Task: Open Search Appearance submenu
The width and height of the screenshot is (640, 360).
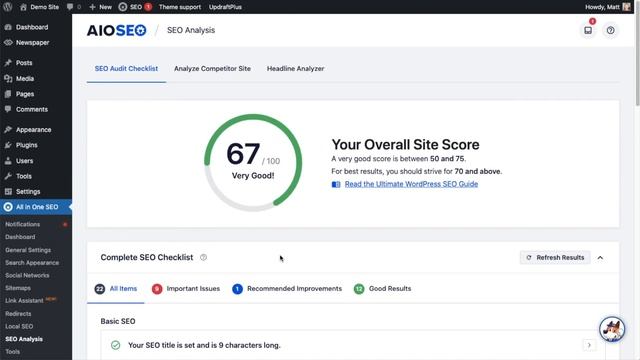Action: click(32, 262)
